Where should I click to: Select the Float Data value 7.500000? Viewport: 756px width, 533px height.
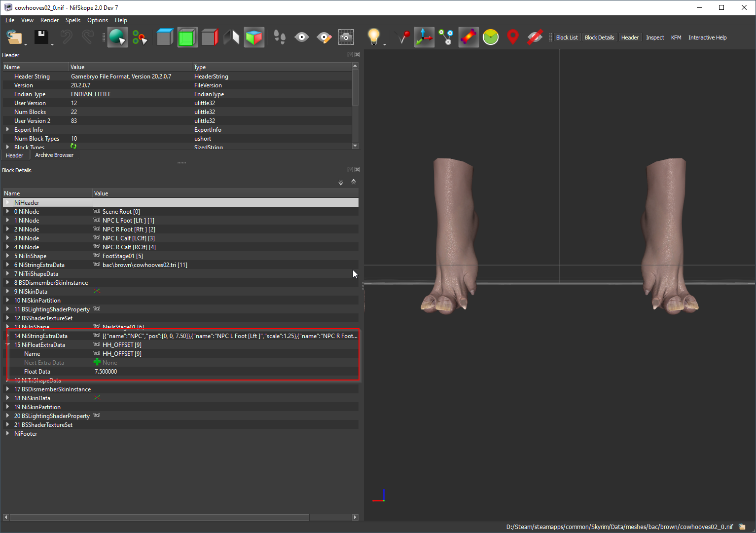coord(106,372)
